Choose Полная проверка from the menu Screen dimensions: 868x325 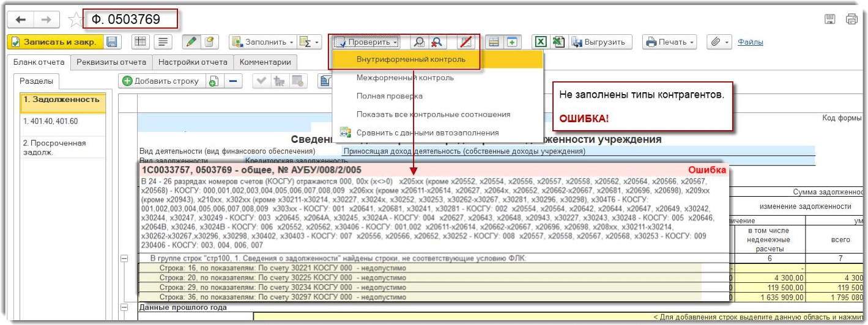click(389, 96)
